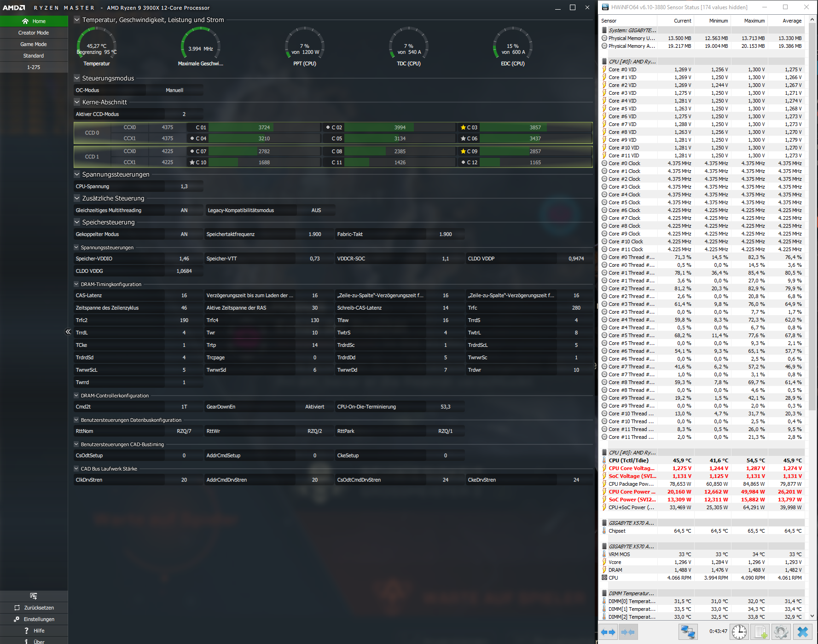Open Einstellungen in Ryzen Master
This screenshot has width=818, height=644.
tap(34, 619)
